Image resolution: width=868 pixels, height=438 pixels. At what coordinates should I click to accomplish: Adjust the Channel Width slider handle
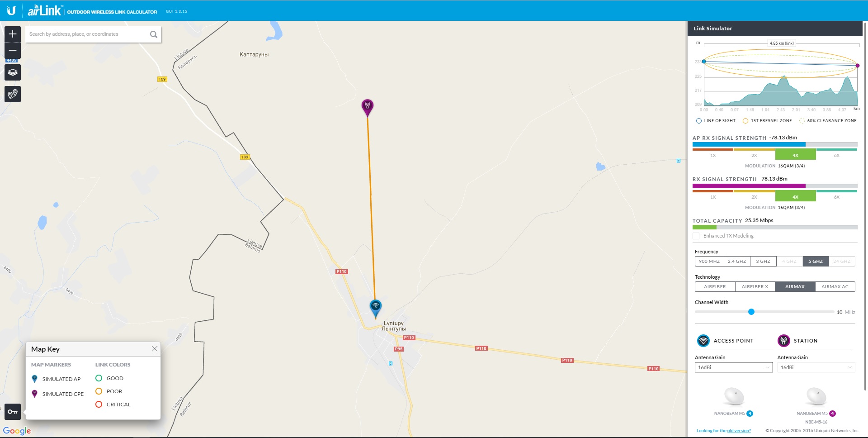(751, 312)
